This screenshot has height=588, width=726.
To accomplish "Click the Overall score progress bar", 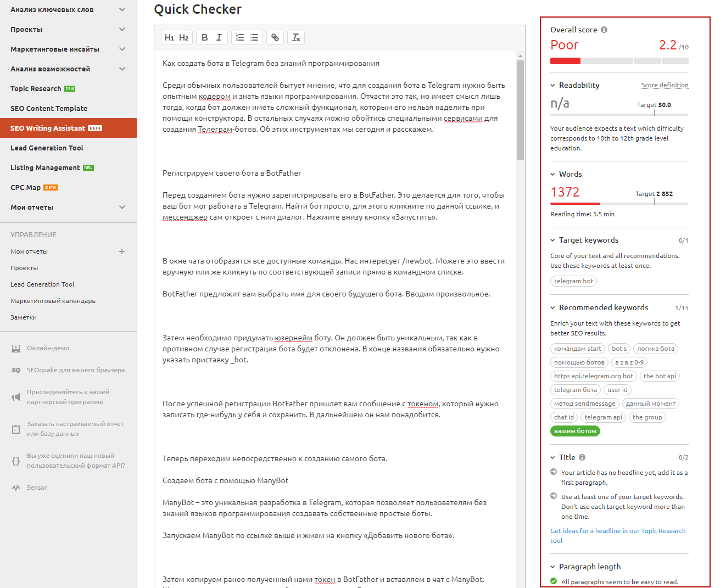I will tap(619, 61).
